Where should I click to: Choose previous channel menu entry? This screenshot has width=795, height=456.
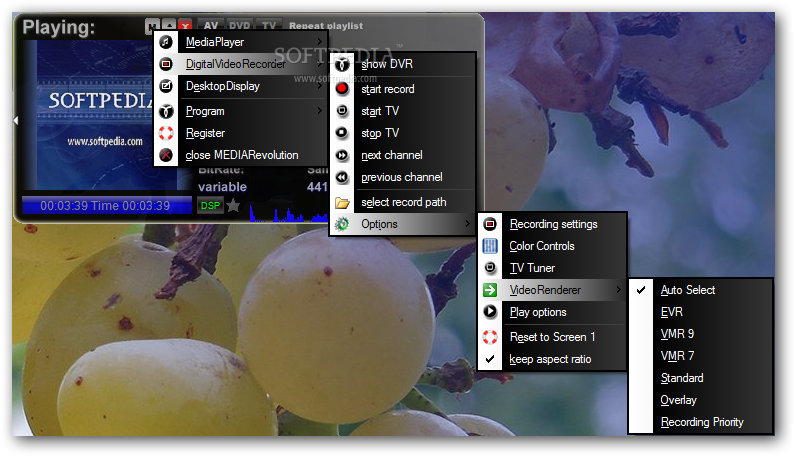point(403,177)
